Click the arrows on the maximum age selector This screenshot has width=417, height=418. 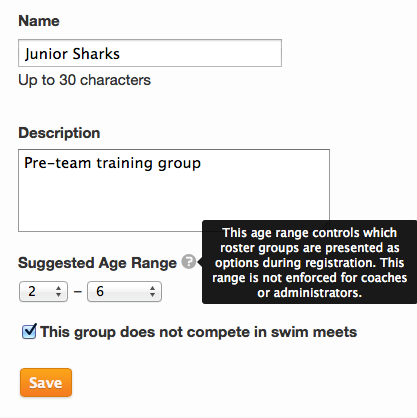(x=152, y=292)
